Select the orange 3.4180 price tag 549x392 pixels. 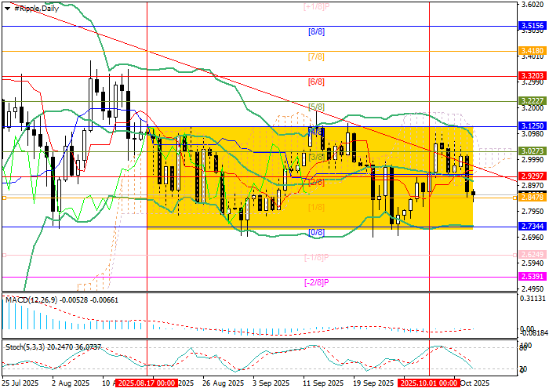click(x=532, y=50)
